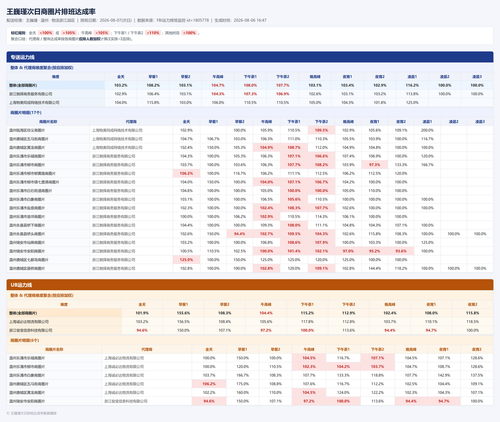500x422 pixels.
Task: Click the highlighted 104.2% cell in the UB detail table
Action: (343, 367)
